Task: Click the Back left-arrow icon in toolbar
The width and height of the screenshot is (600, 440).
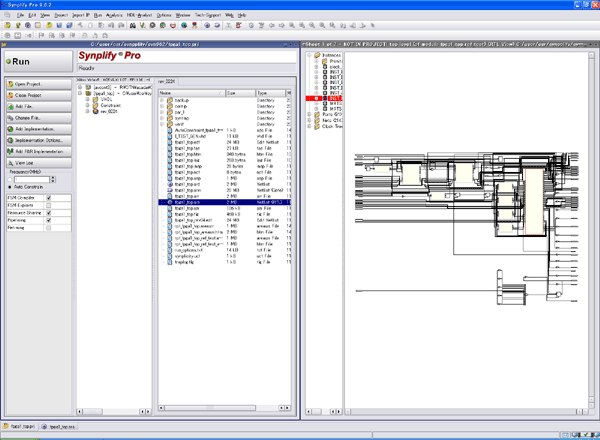Action: [272, 25]
